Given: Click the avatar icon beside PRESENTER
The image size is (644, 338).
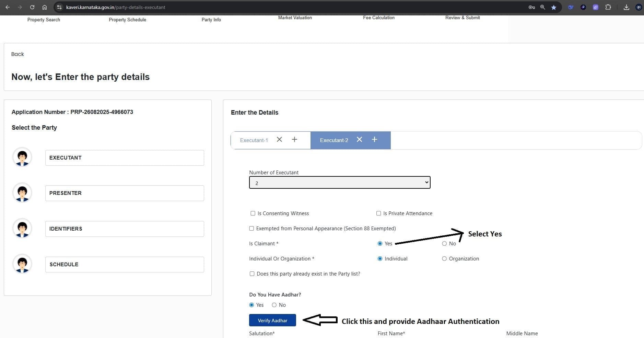Looking at the screenshot, I should point(22,193).
